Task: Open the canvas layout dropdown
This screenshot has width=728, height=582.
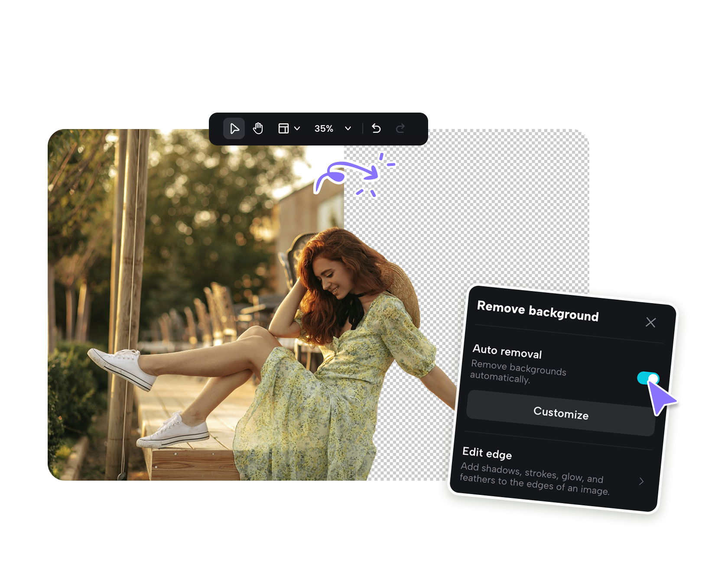Action: tap(297, 128)
